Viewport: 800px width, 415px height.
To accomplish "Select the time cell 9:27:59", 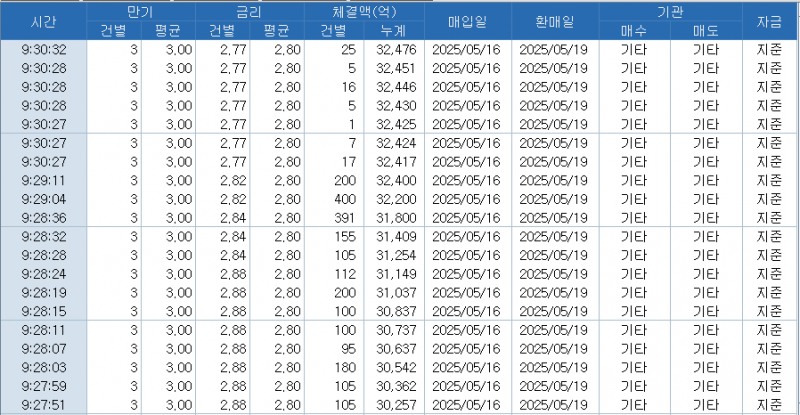I will coord(44,386).
